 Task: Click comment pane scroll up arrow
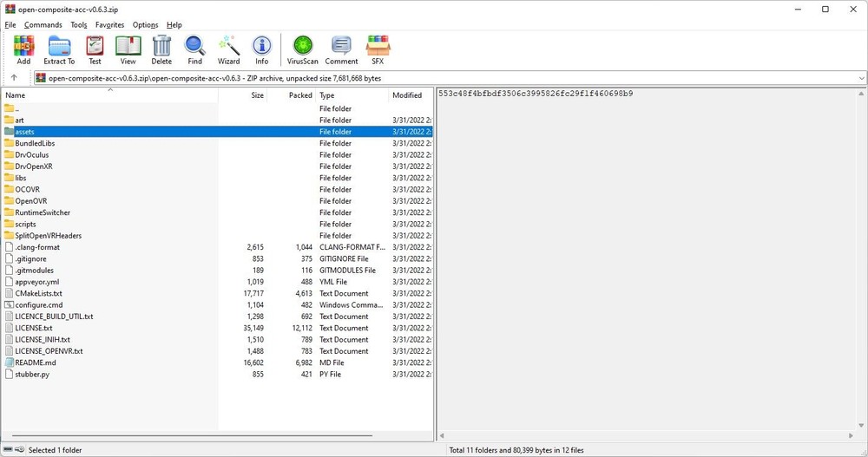[861, 94]
